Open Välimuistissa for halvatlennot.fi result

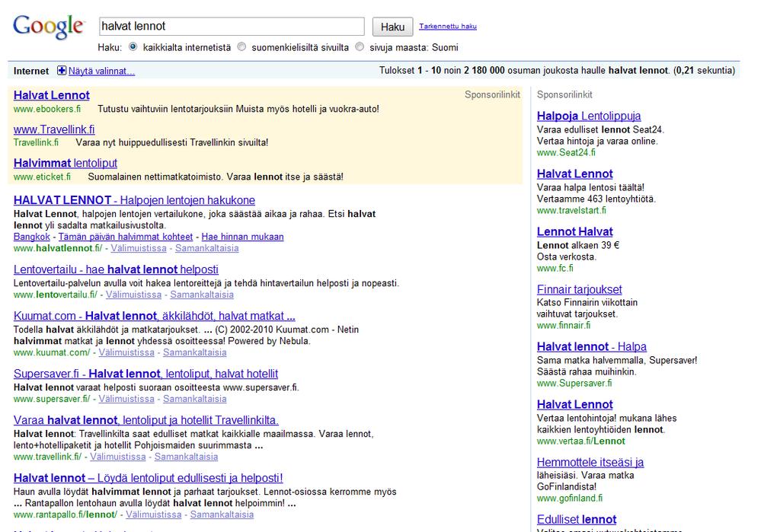(x=139, y=248)
